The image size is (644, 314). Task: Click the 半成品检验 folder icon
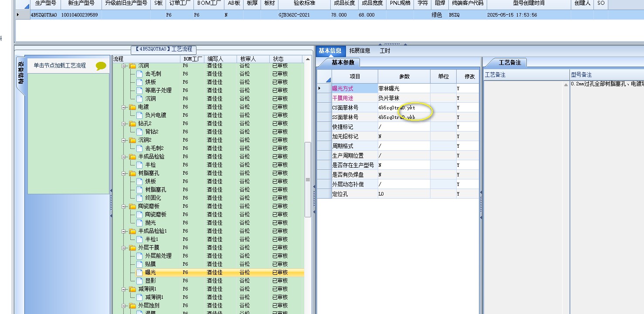[132, 157]
